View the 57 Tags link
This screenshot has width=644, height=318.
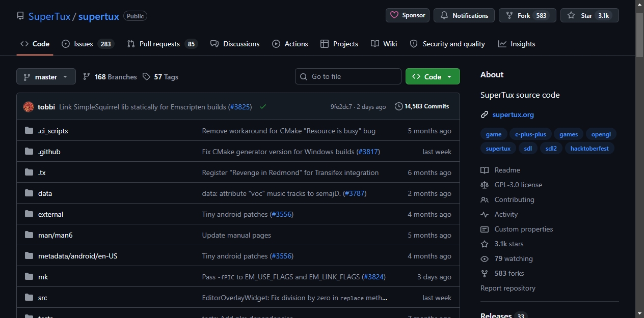(x=160, y=77)
